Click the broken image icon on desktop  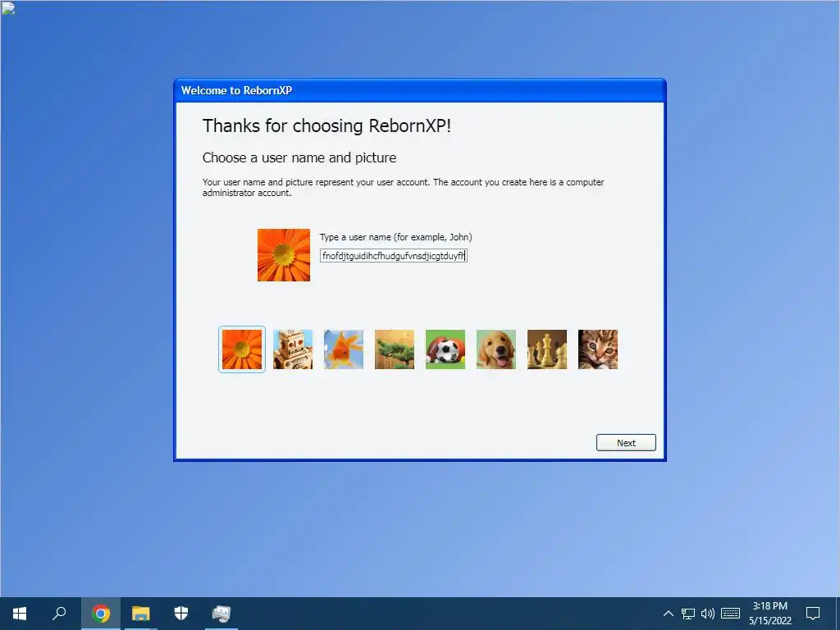[x=8, y=8]
